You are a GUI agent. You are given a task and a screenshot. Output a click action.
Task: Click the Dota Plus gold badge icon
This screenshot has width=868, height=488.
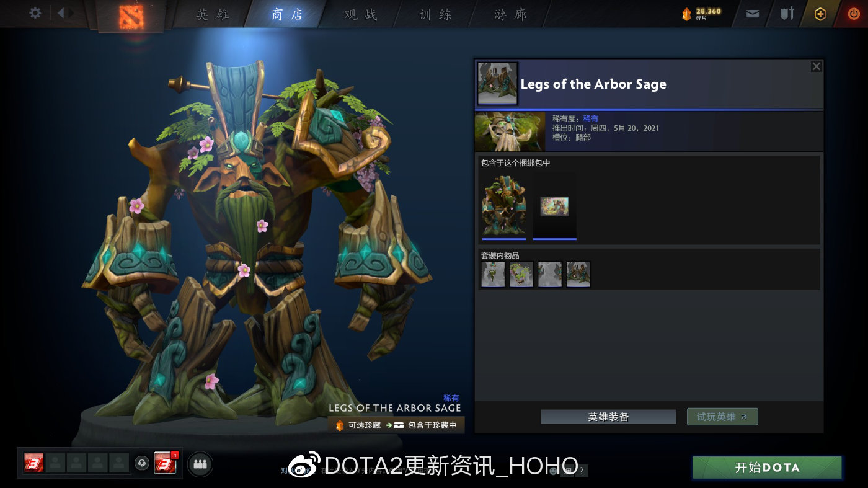pos(820,14)
